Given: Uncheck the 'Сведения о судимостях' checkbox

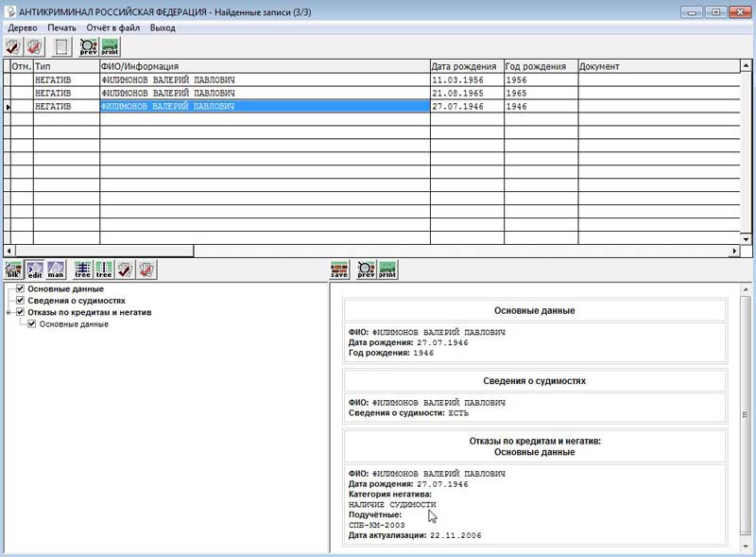Looking at the screenshot, I should tap(21, 301).
